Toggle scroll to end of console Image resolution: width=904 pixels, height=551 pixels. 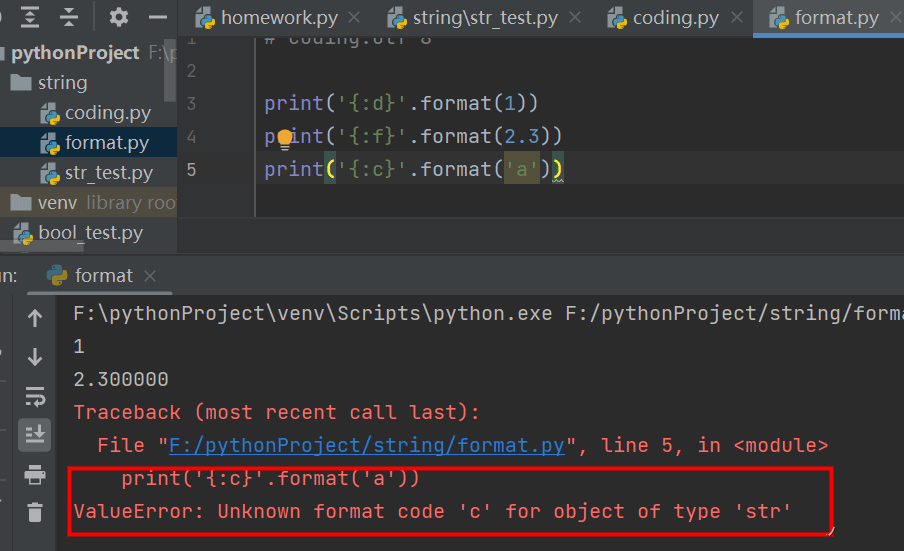35,434
